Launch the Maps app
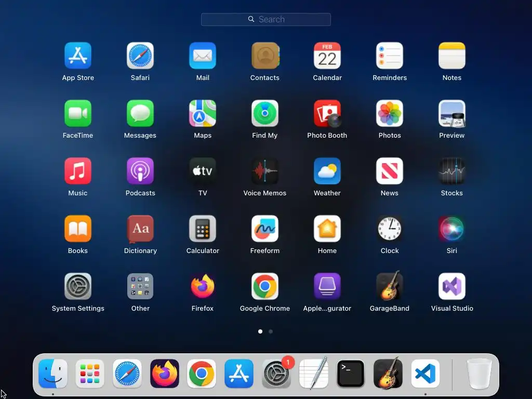 [203, 113]
